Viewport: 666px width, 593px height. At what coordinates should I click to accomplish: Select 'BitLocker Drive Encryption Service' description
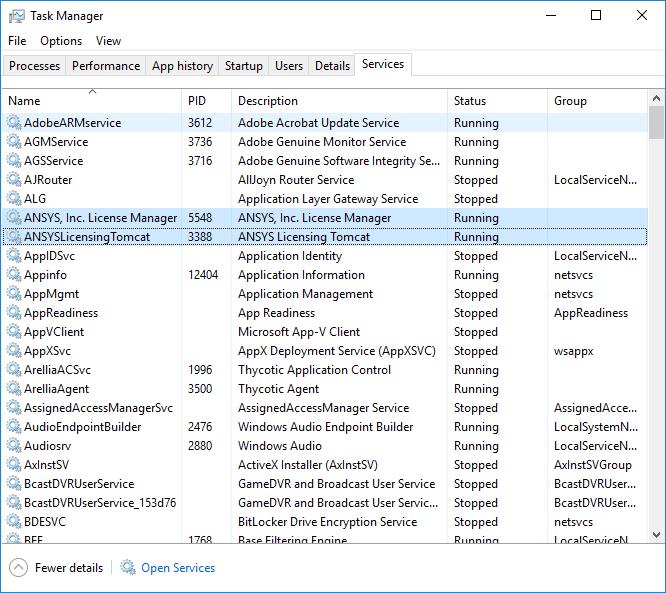(327, 522)
